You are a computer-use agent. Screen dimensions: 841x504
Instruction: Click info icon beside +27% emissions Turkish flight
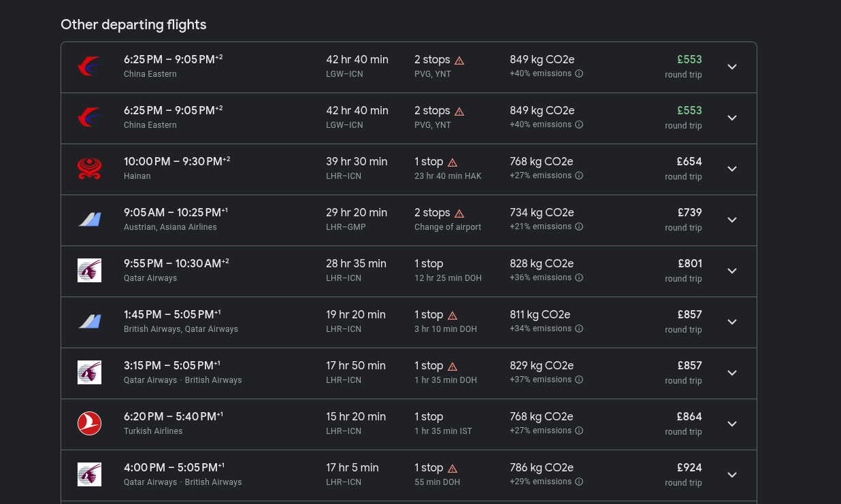579,431
